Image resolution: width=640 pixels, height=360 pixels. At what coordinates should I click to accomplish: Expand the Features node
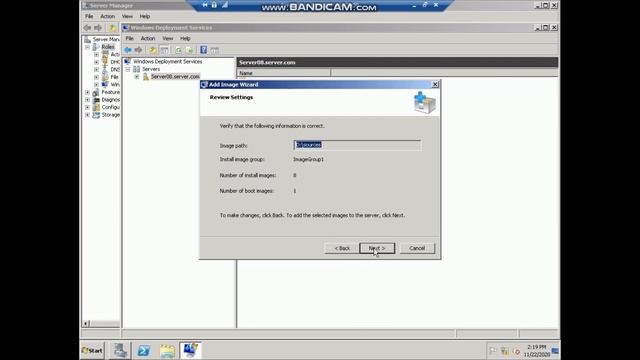[87, 92]
